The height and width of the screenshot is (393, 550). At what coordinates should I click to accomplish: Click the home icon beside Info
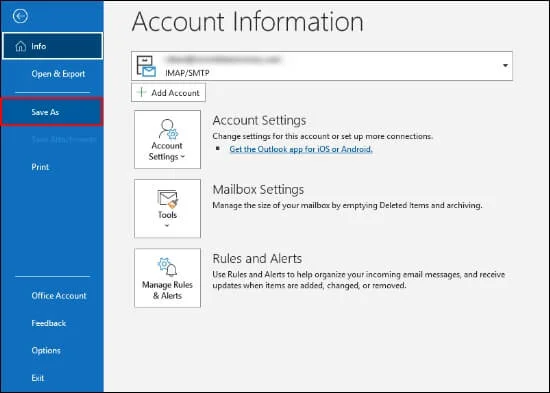point(21,46)
